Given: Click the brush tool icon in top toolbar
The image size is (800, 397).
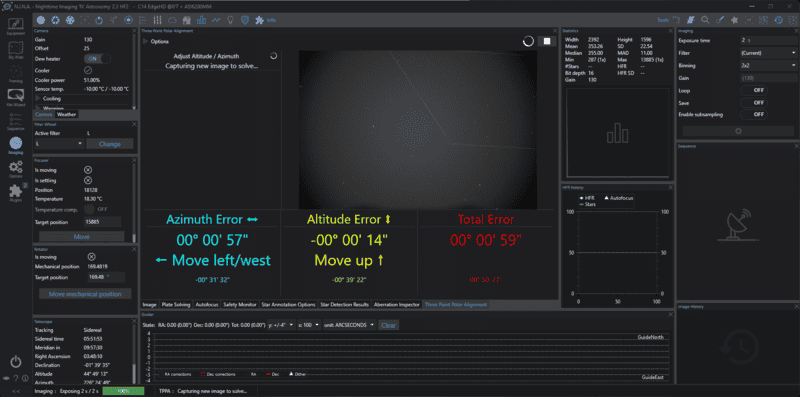Looking at the screenshot, I should point(720,20).
